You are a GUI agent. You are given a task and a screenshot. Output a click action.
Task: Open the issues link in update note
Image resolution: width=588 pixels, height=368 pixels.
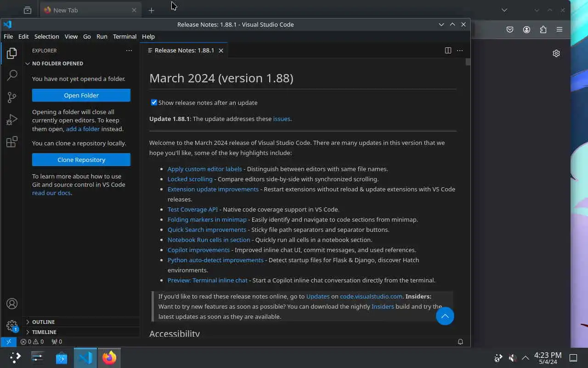pos(282,119)
